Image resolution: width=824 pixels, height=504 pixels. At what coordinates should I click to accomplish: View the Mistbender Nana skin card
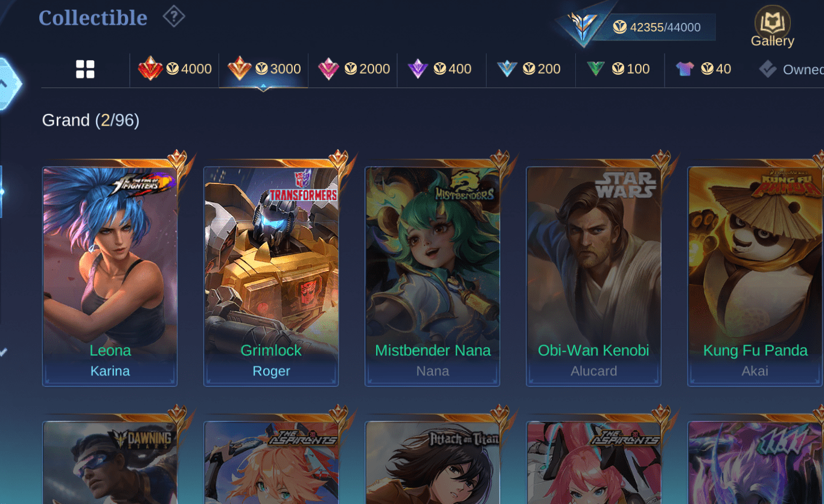[x=432, y=276]
